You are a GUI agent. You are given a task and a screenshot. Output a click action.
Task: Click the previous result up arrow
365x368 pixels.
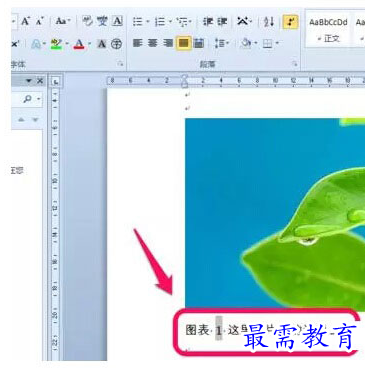(x=21, y=120)
